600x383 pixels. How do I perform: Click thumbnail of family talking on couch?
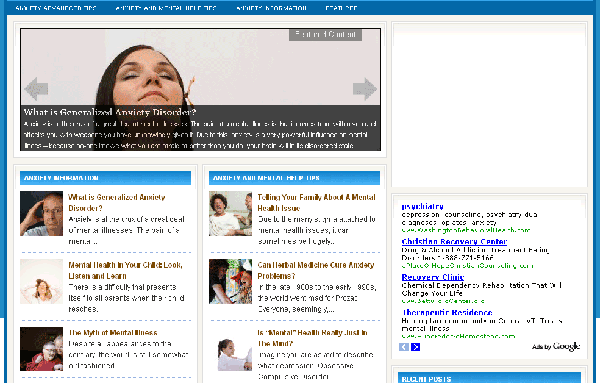[230, 214]
